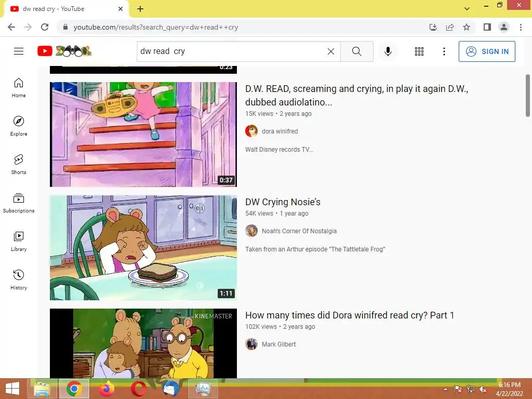This screenshot has height=399, width=532.
Task: Launch Opera from the taskbar
Action: (x=139, y=389)
